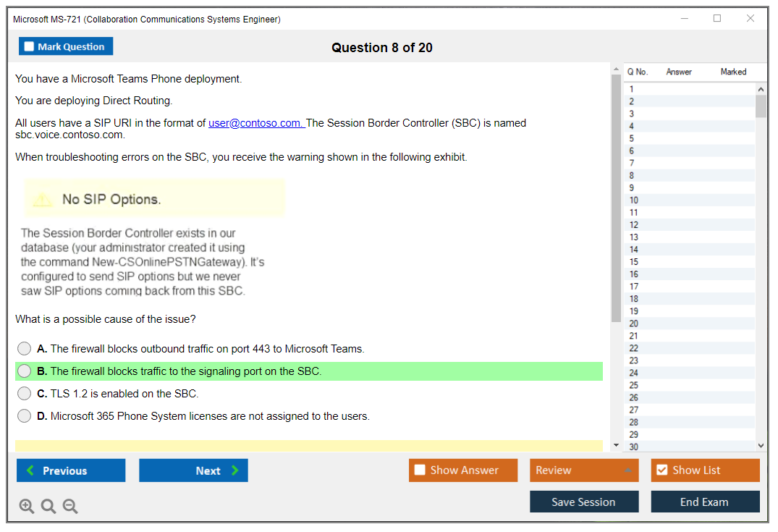This screenshot has height=532, width=778.
Task: Click the zoom in magnifier icon
Action: pos(26,506)
